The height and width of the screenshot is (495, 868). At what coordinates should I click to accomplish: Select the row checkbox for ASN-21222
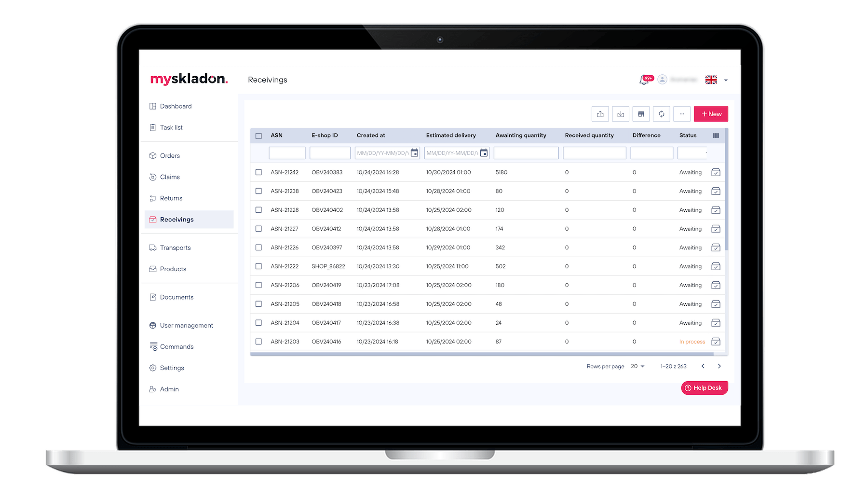258,266
